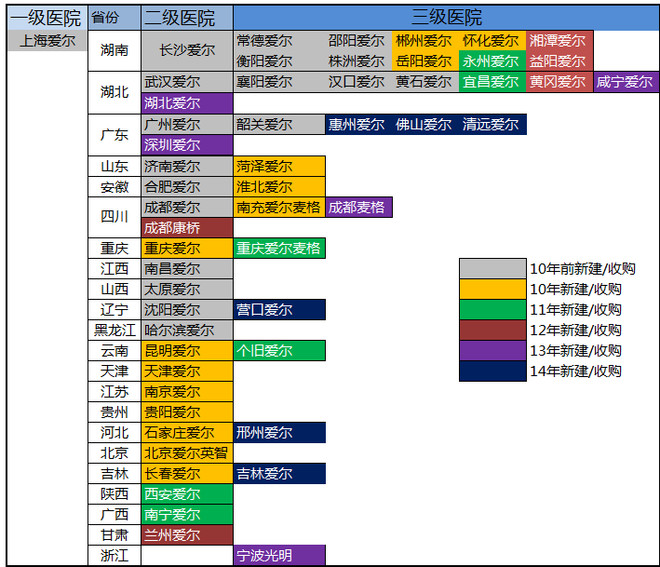Click the 益阳爱尔 cell
This screenshot has height=567, width=660.
pyautogui.click(x=559, y=61)
